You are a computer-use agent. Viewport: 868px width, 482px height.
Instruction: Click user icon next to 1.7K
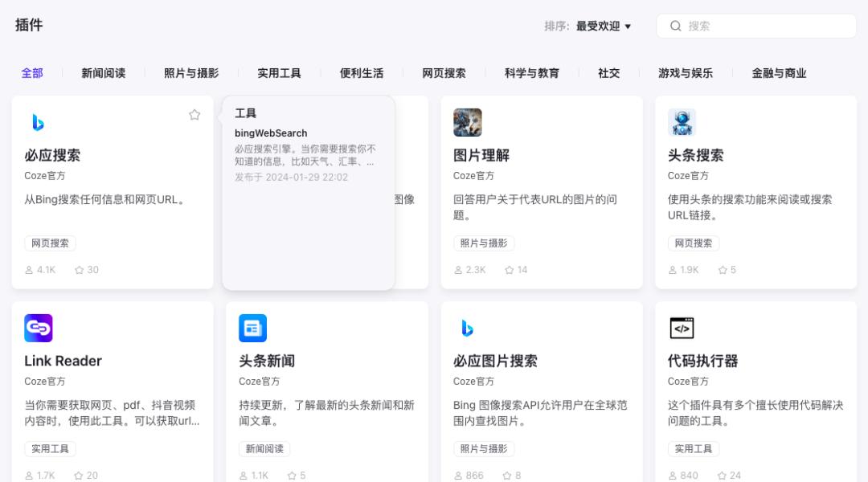tap(29, 476)
